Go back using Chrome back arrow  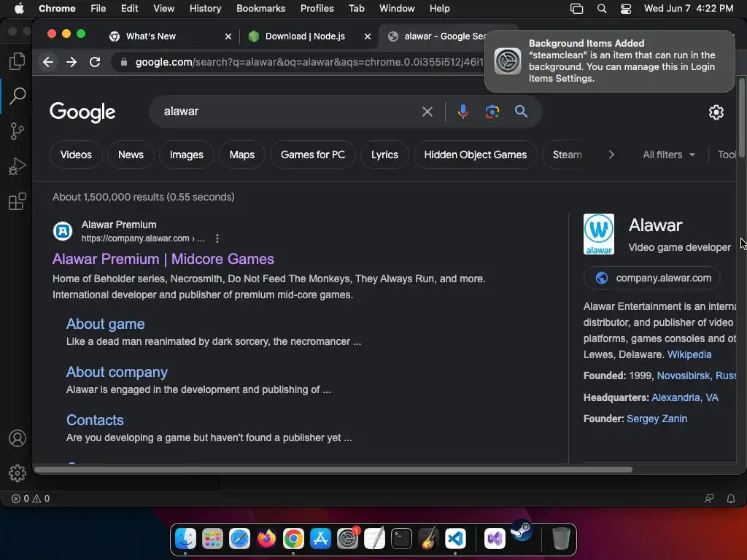click(x=48, y=62)
